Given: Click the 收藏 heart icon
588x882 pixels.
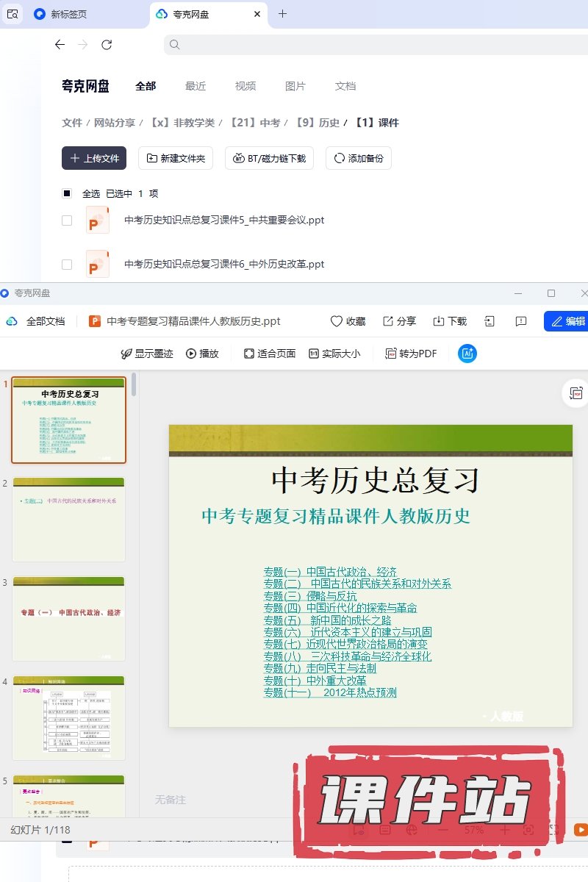Looking at the screenshot, I should coord(337,321).
